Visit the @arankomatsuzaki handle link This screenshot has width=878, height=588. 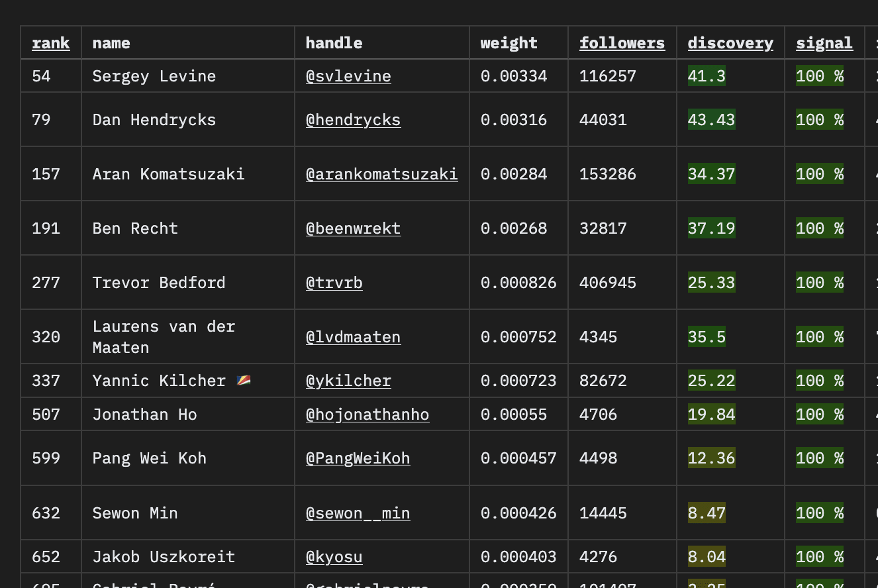[x=381, y=174]
